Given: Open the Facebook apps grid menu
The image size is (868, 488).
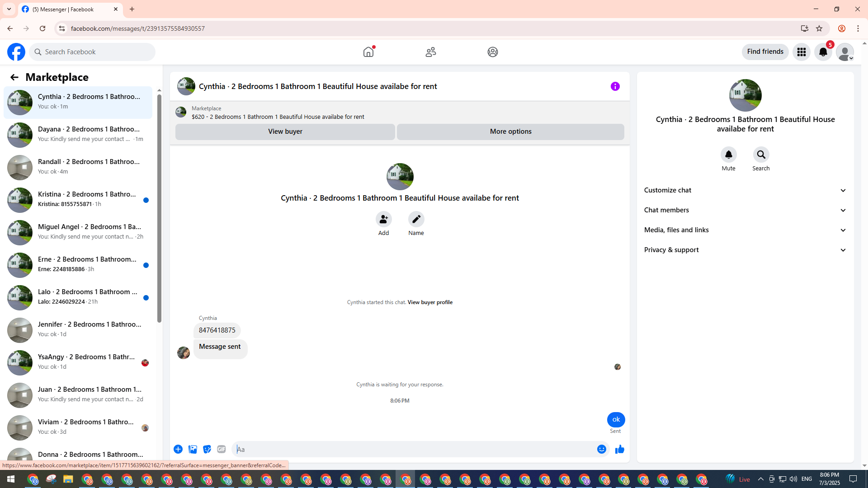Looking at the screenshot, I should point(801,52).
